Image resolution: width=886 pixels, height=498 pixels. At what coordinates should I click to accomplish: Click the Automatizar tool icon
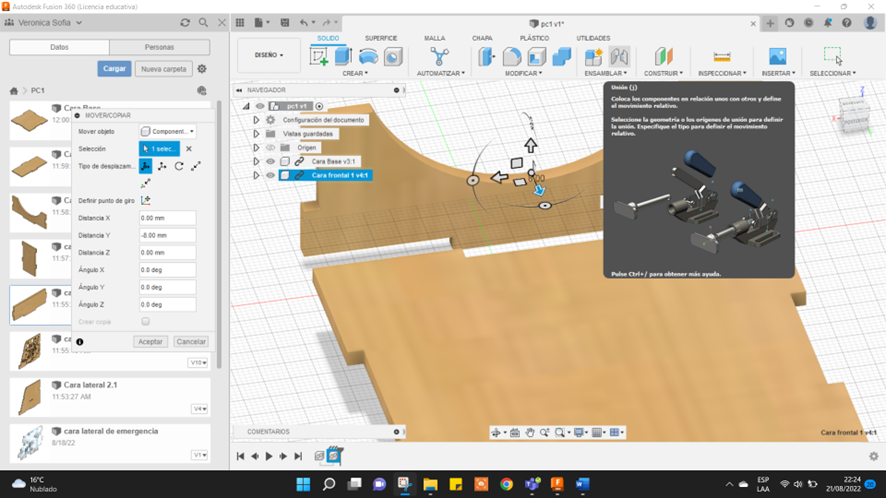coord(439,57)
